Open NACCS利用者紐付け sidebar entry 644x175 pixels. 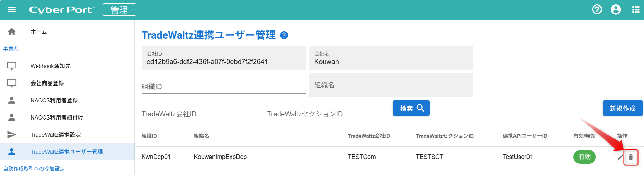(x=57, y=117)
